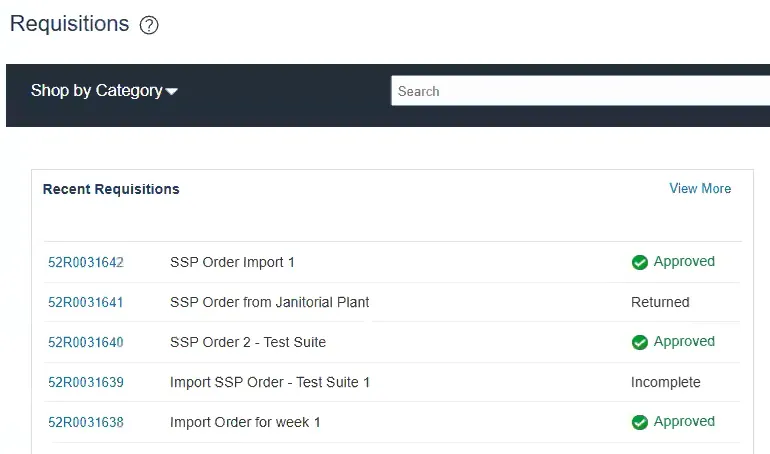Open requisition 52R0031640

point(86,342)
